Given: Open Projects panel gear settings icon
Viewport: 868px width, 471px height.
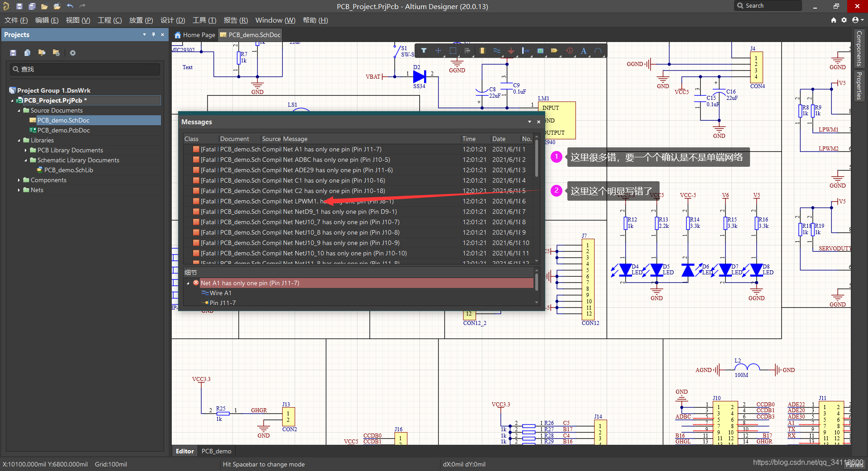Looking at the screenshot, I should coord(73,53).
